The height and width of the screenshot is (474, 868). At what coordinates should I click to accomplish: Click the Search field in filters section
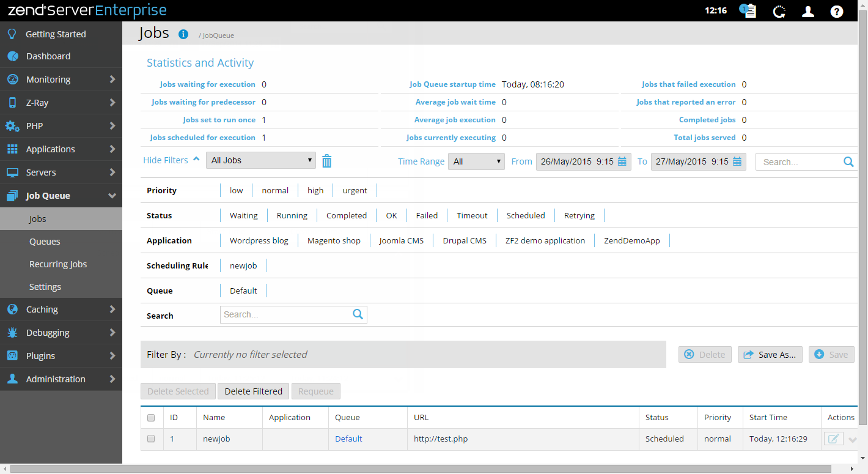[286, 314]
